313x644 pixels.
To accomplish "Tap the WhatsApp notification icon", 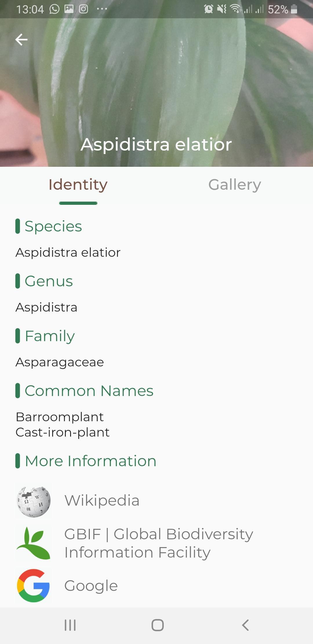I will (x=54, y=9).
